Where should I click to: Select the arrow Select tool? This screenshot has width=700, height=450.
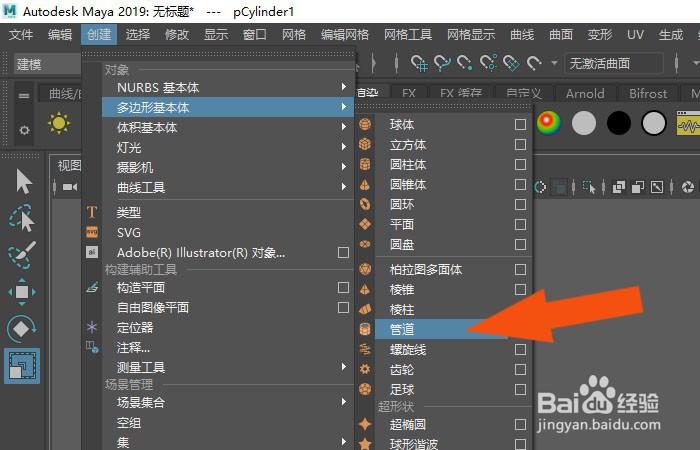(x=23, y=182)
